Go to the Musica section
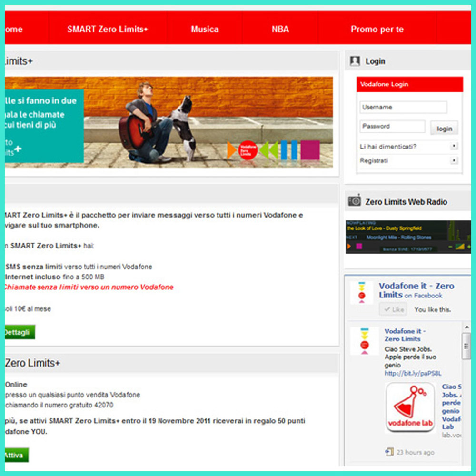The width and height of the screenshot is (476, 476). coord(205,29)
